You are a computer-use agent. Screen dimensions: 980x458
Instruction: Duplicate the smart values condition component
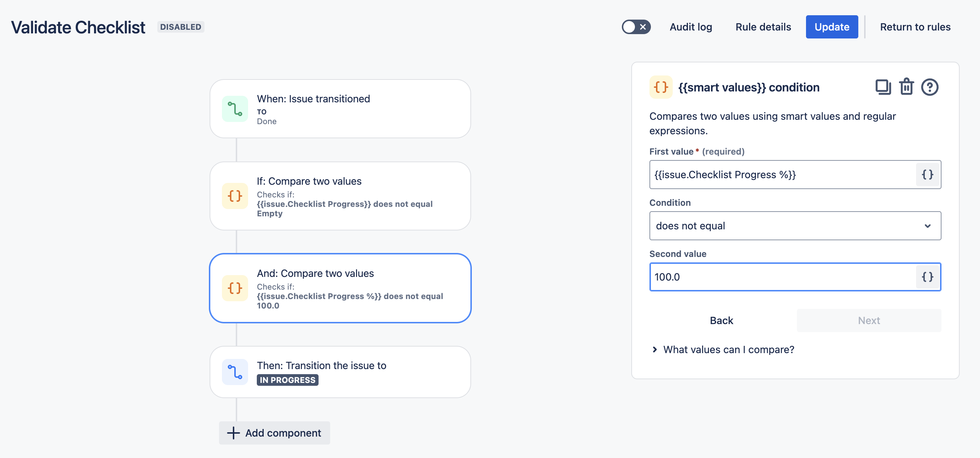click(883, 87)
